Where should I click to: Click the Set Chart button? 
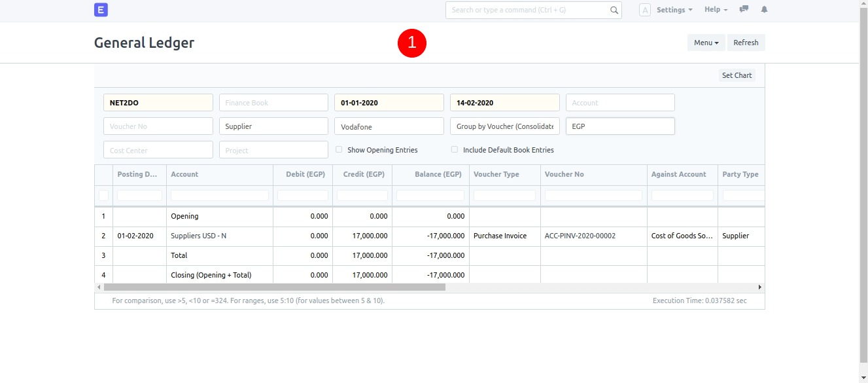(737, 75)
